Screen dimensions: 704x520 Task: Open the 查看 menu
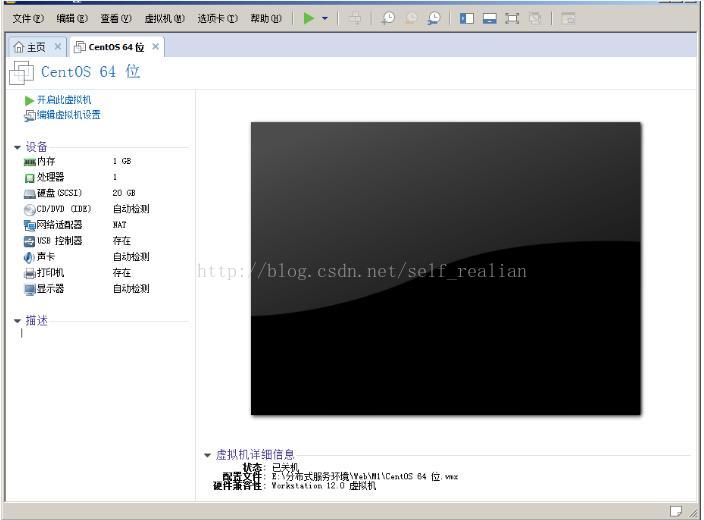click(x=116, y=18)
